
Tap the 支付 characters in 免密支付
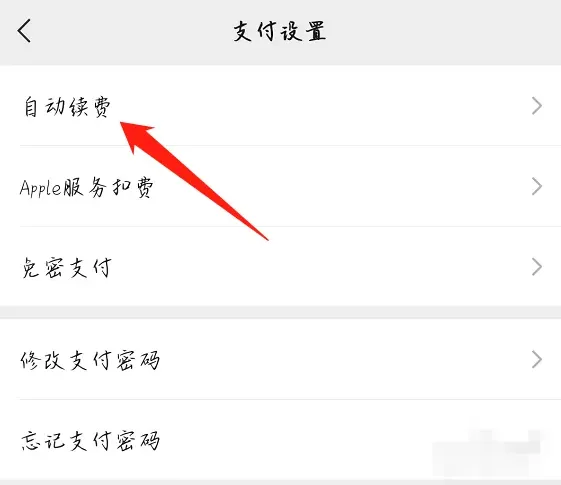pos(90,268)
